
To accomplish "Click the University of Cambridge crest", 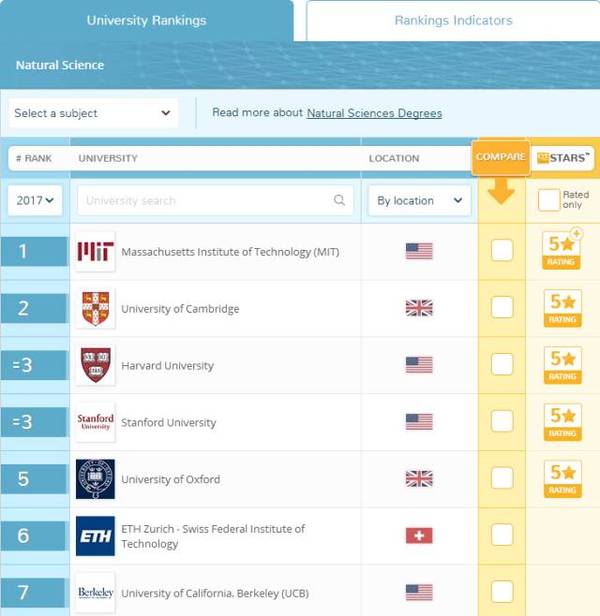I will (x=95, y=308).
